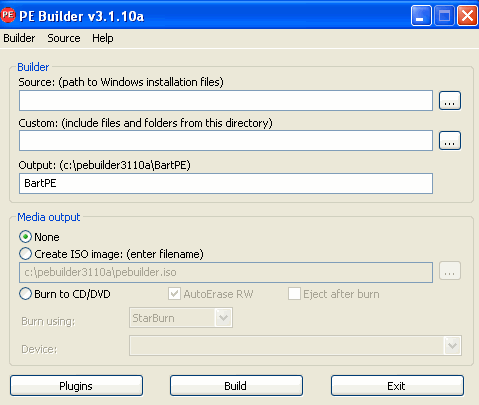
Task: Click the Exit button
Action: [397, 386]
